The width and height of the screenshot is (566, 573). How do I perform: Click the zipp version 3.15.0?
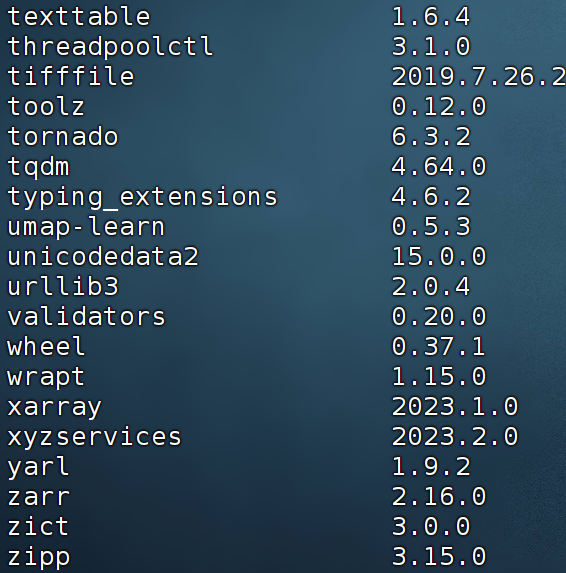pyautogui.click(x=438, y=556)
